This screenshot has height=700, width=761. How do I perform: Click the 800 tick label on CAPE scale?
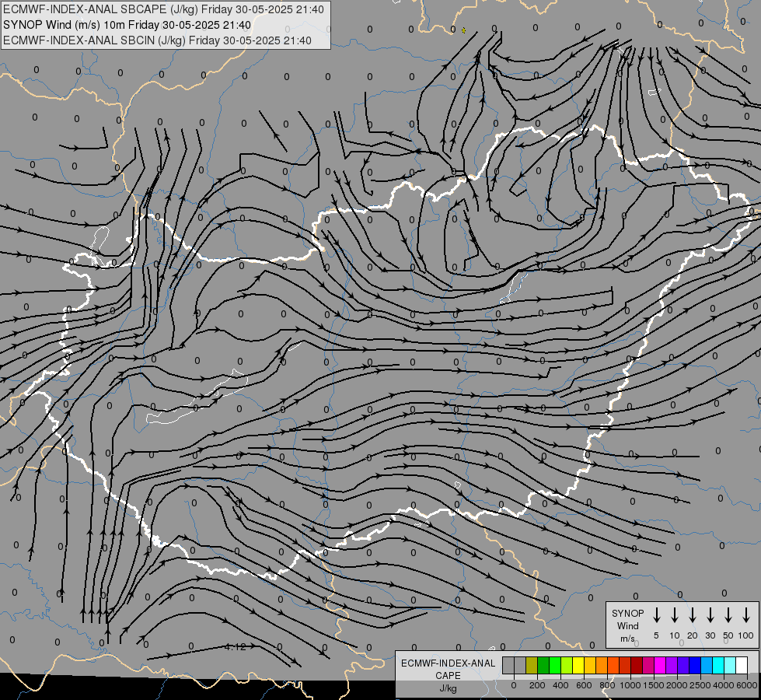pos(607,685)
